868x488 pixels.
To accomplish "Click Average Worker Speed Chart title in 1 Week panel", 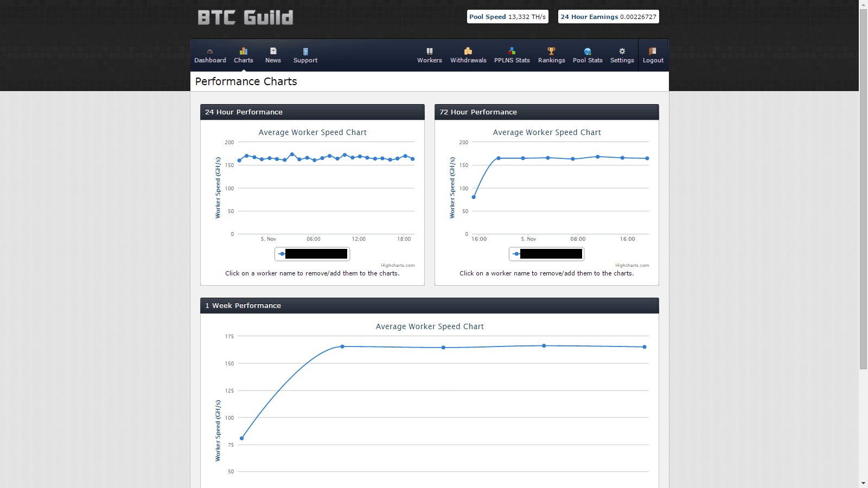I will [x=430, y=326].
